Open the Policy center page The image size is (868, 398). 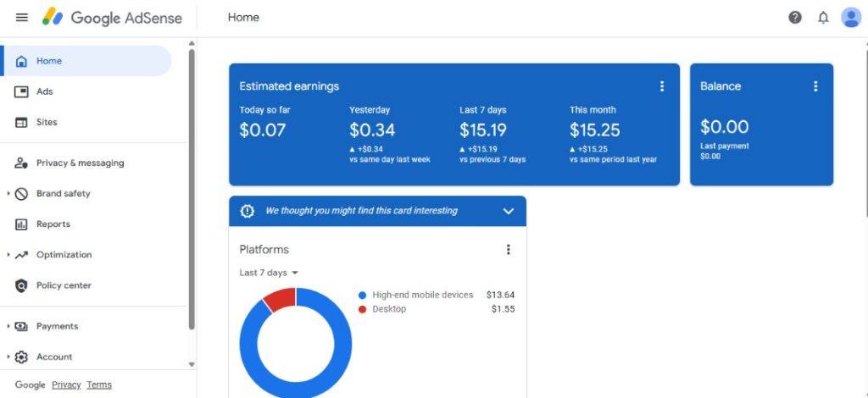63,285
